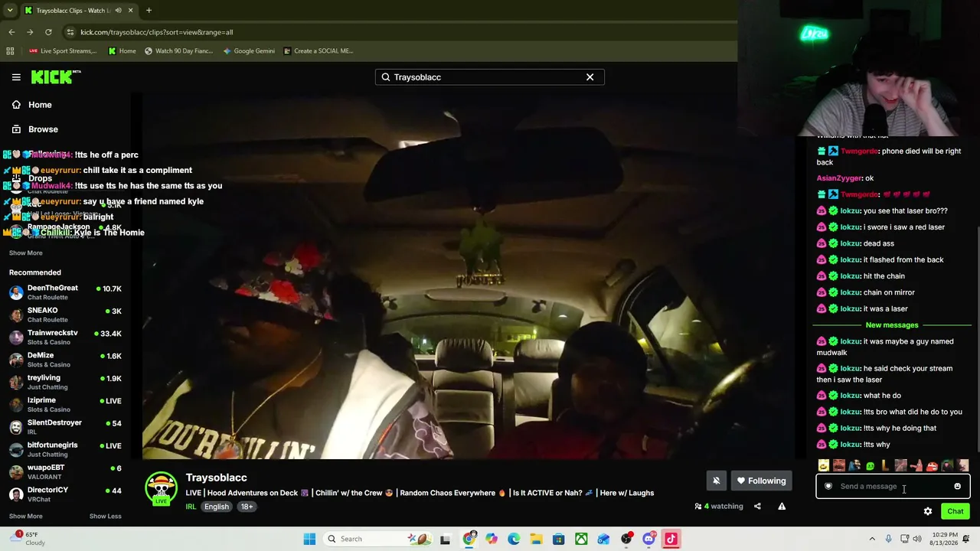Click the Traysoblacc search box
Screen dimensions: 980x551
coord(489,77)
